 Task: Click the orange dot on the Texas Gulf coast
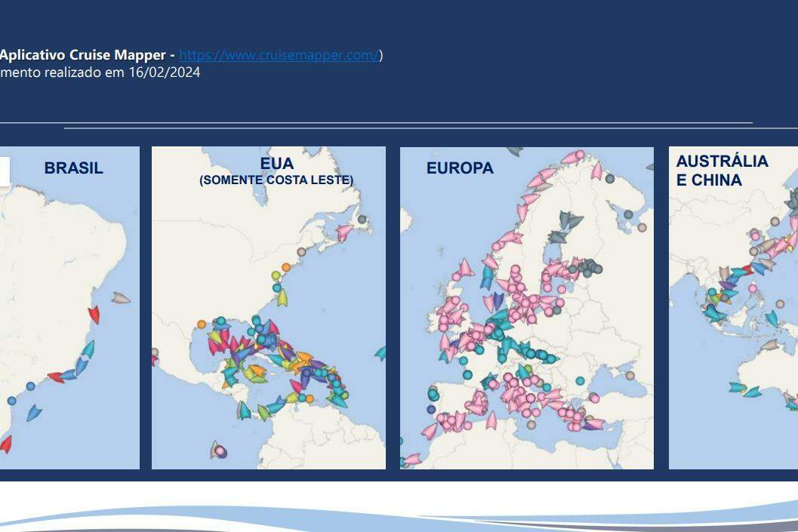pyautogui.click(x=202, y=324)
